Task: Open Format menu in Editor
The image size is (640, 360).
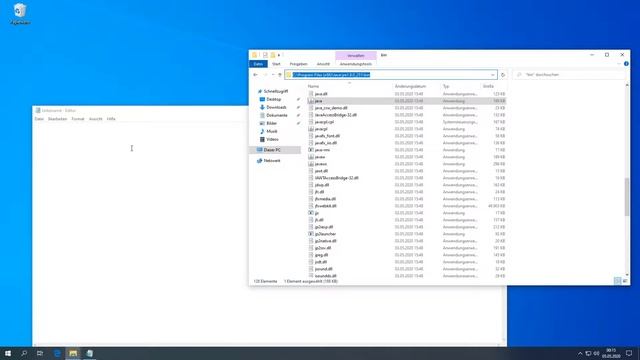Action: [78, 119]
